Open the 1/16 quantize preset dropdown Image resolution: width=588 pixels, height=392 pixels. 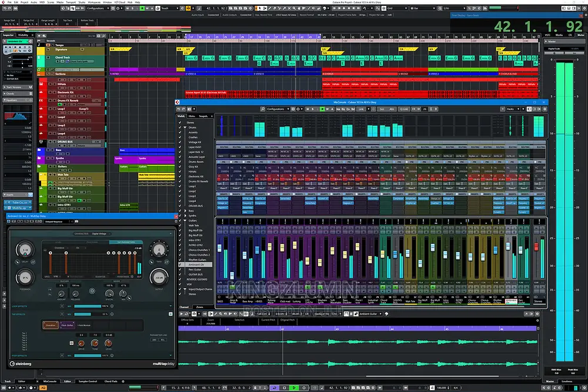[x=454, y=8]
